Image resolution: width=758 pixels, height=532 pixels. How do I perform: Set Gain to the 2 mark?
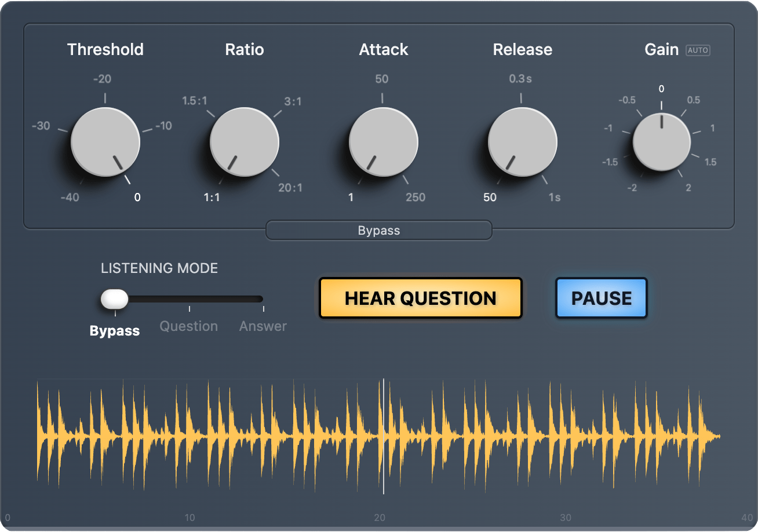pyautogui.click(x=688, y=188)
